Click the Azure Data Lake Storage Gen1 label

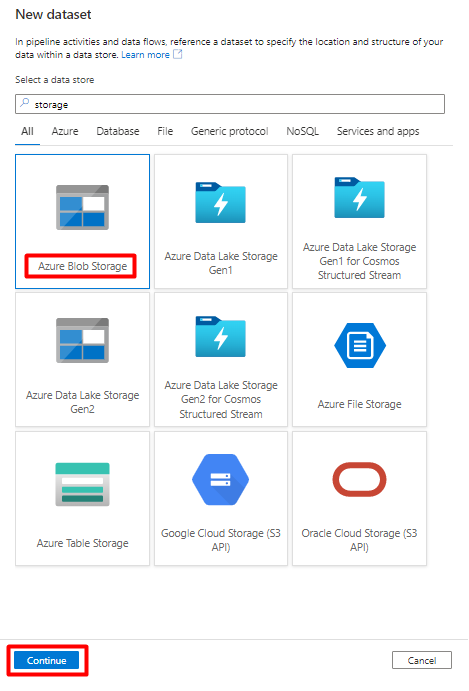[x=221, y=263]
